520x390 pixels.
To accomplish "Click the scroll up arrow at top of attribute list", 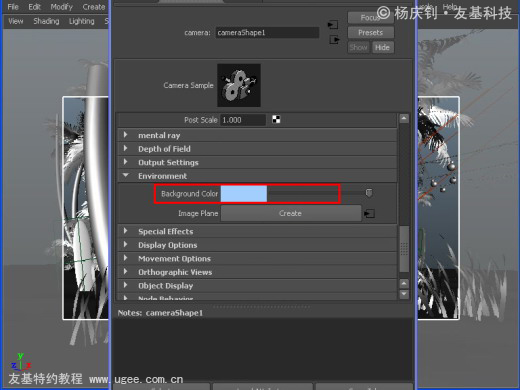I will click(x=404, y=118).
